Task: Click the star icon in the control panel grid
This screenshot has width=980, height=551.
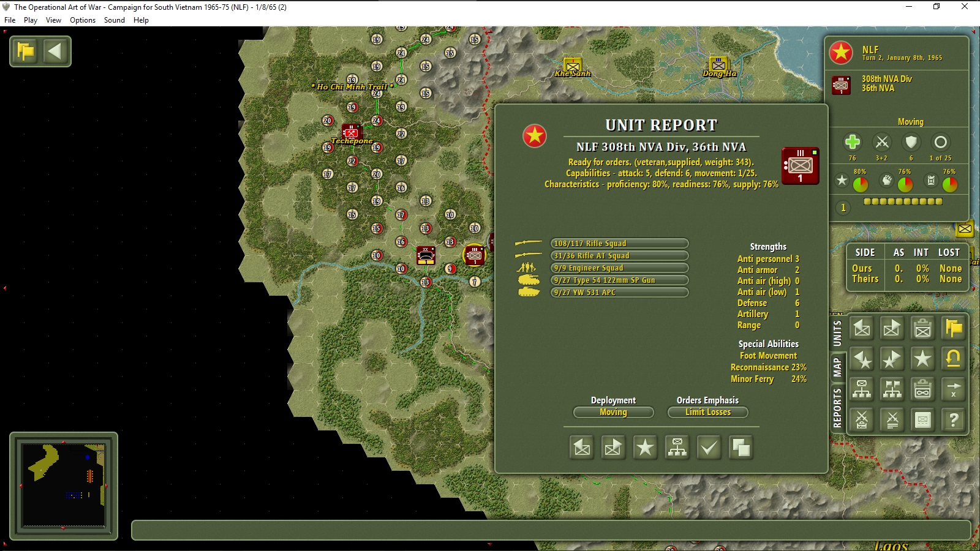Action: point(922,359)
